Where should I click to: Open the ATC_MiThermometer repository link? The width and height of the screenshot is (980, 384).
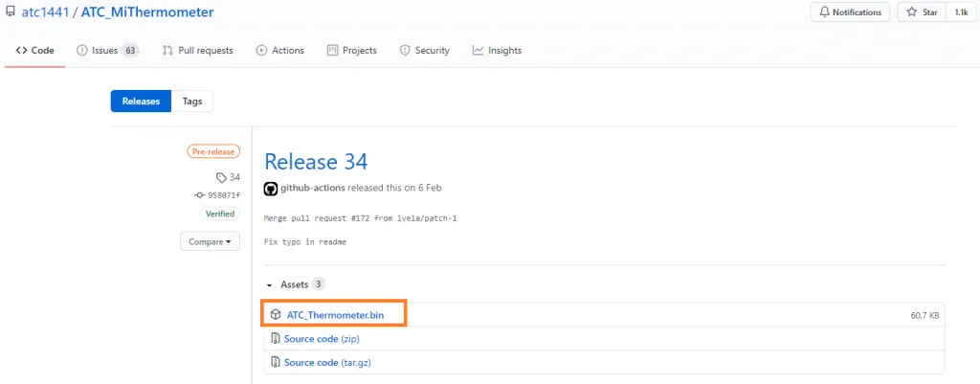tap(147, 11)
